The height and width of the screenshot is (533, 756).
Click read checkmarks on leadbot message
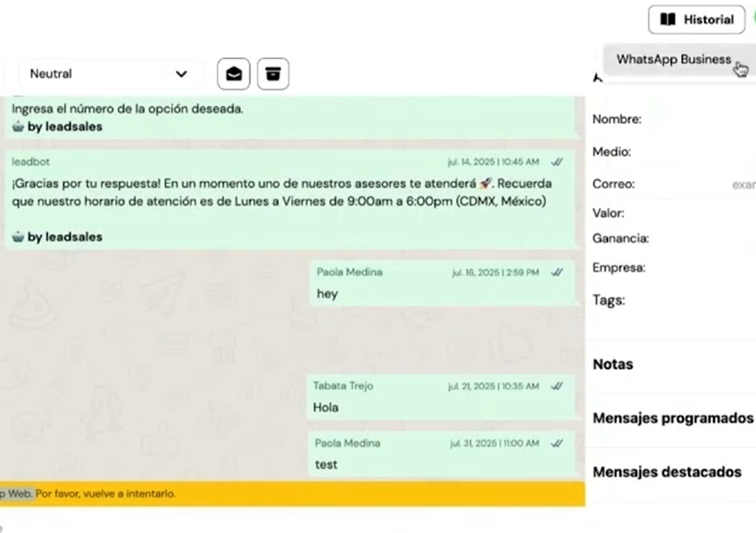click(x=557, y=162)
